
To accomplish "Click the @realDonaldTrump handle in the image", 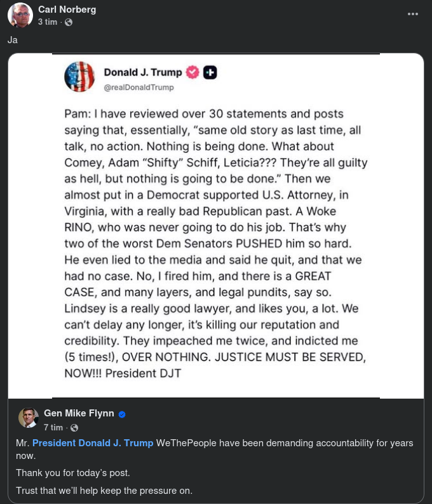I will (138, 87).
